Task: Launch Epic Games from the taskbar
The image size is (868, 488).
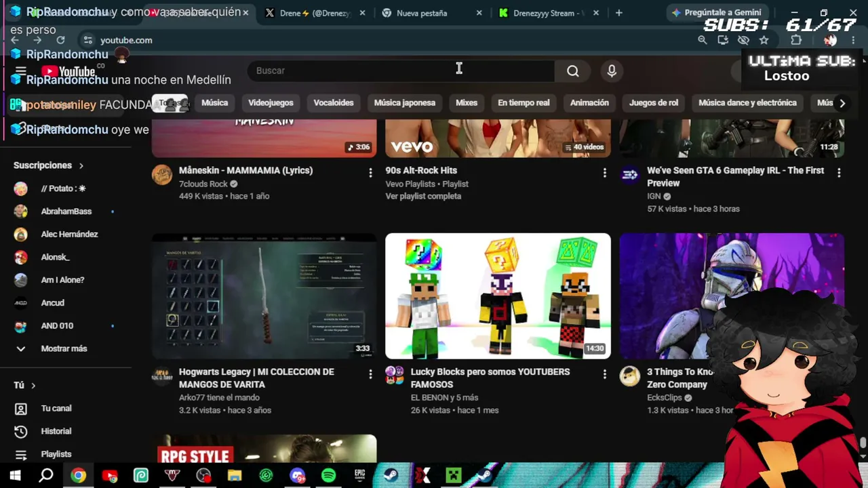Action: [x=359, y=476]
